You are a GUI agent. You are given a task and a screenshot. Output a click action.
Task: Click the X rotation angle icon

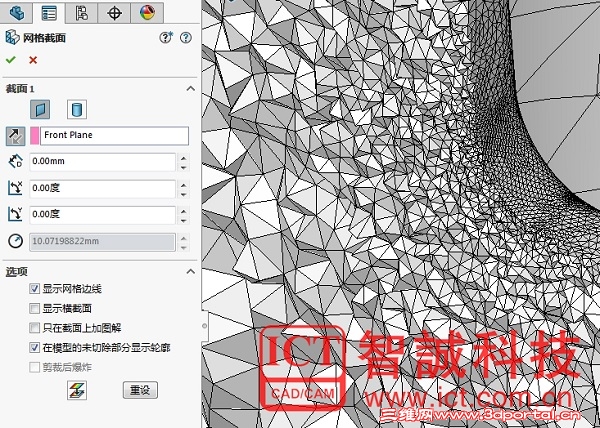click(x=15, y=188)
